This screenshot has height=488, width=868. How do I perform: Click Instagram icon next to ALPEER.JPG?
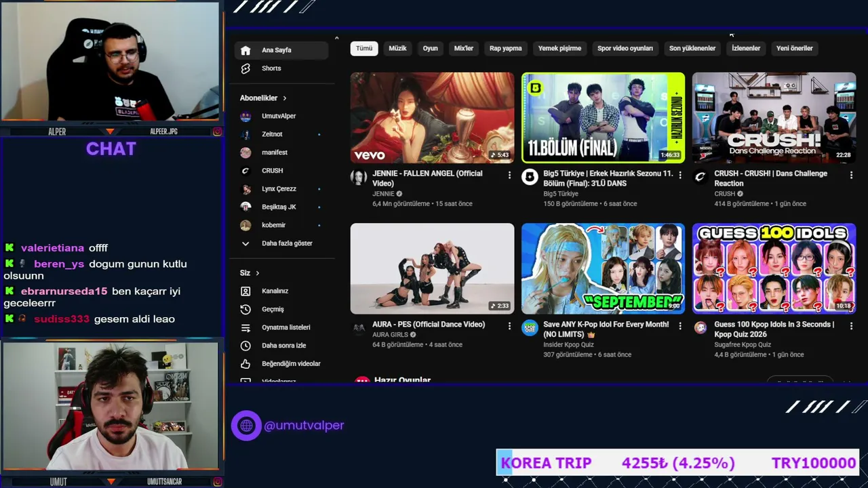217,131
